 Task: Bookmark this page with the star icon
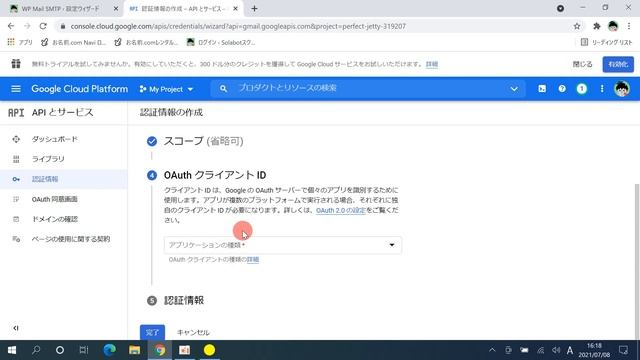point(577,26)
